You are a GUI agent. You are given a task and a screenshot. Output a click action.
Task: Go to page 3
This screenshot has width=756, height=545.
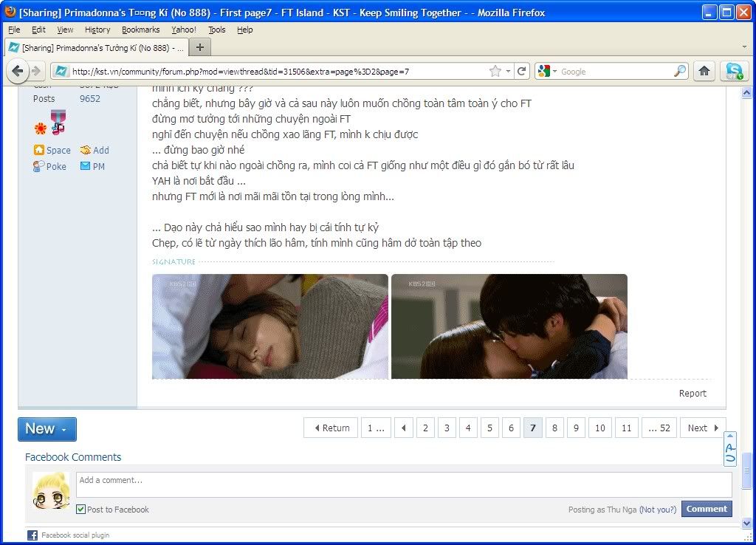pos(447,428)
